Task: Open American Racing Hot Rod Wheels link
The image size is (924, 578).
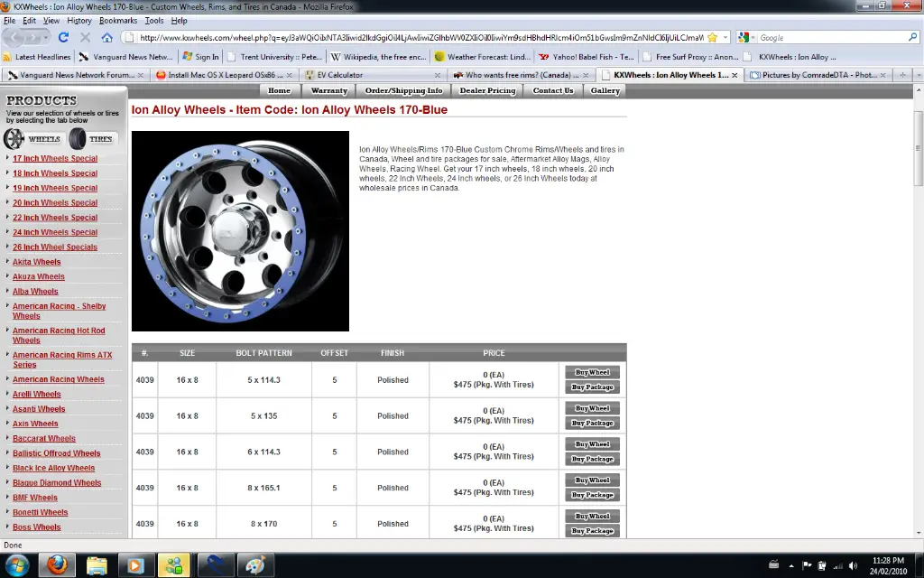Action: tap(59, 335)
